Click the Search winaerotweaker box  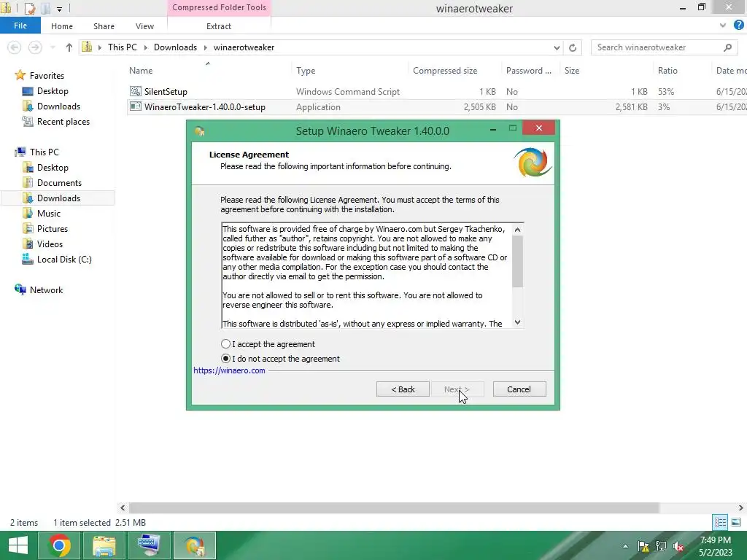(x=657, y=47)
